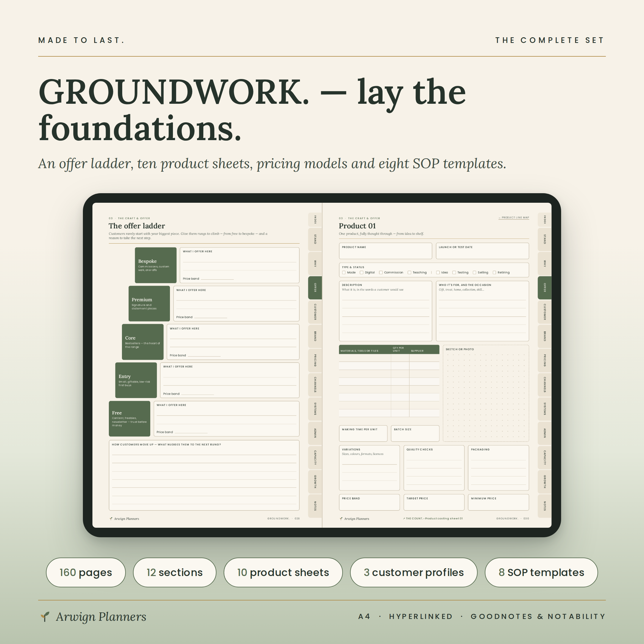Click the Batch Size box
This screenshot has width=644, height=644.
click(415, 433)
